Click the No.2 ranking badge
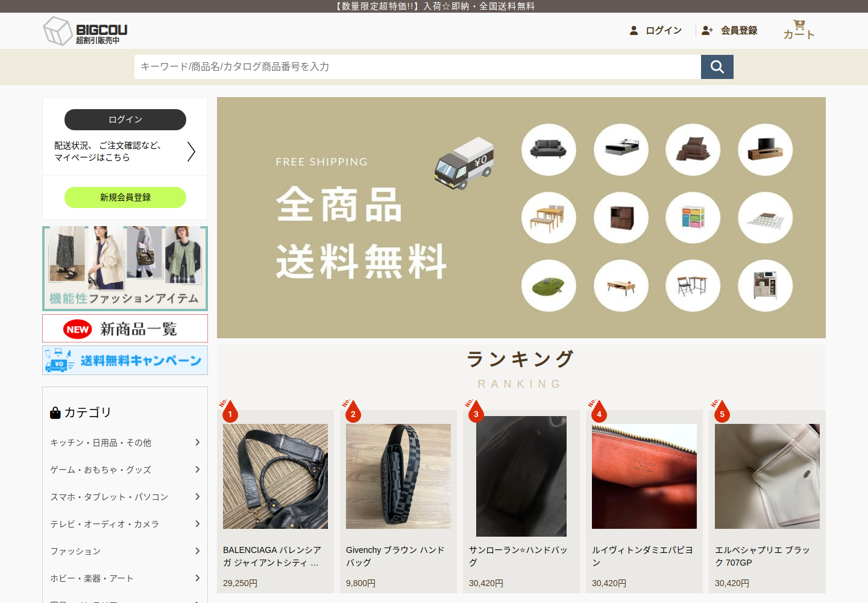 pyautogui.click(x=352, y=411)
